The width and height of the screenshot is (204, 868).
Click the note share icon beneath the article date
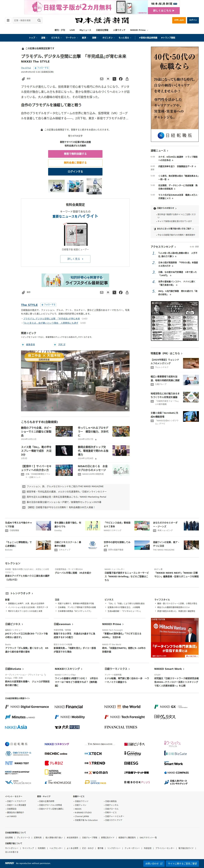[x=108, y=79]
